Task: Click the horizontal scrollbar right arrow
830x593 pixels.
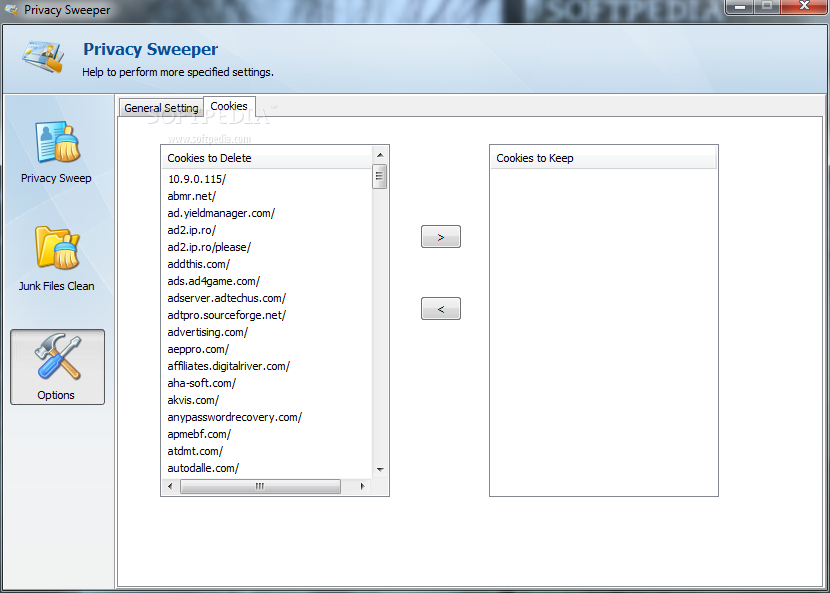Action: point(363,486)
